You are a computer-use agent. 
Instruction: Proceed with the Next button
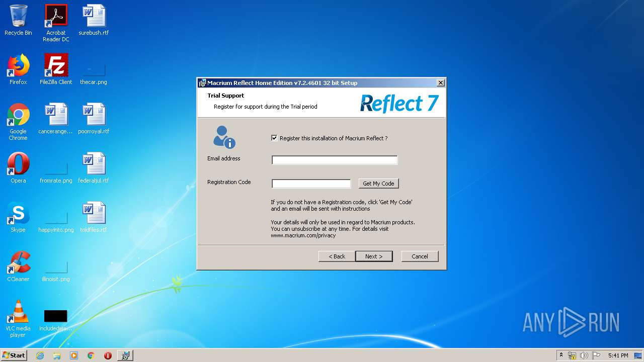click(374, 256)
